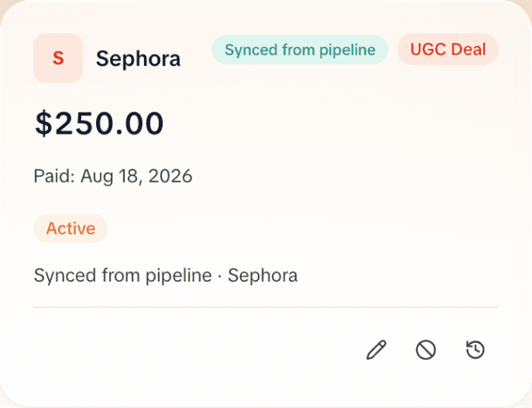Click the year 2026 in the paid date
The height and width of the screenshot is (408, 532).
(171, 176)
